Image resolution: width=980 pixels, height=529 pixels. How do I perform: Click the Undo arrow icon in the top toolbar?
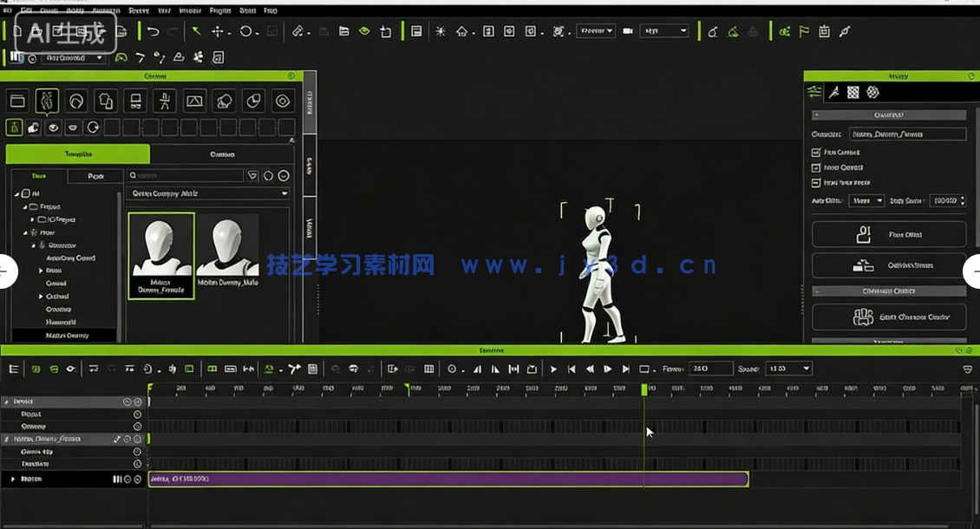(154, 31)
